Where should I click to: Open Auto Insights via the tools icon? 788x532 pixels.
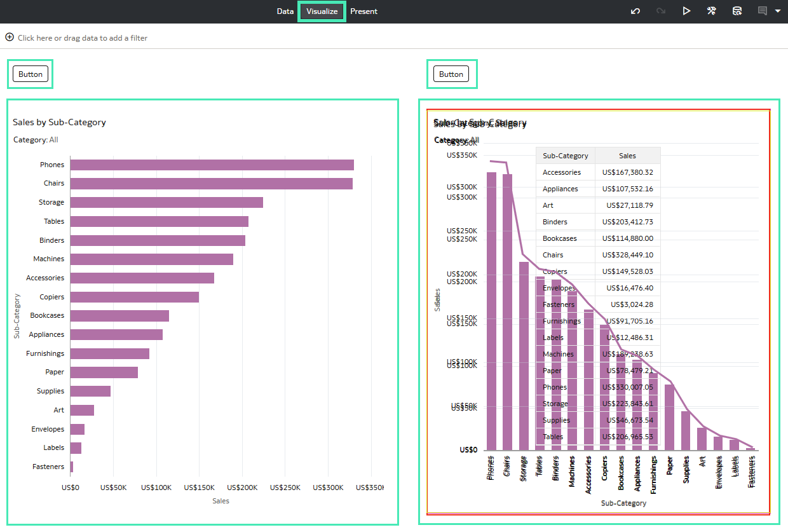[x=712, y=11]
